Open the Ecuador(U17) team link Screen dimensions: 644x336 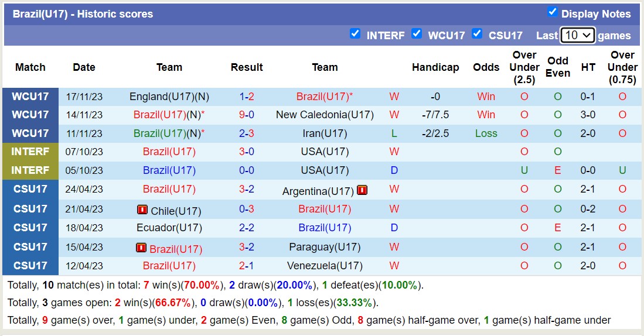click(x=169, y=228)
